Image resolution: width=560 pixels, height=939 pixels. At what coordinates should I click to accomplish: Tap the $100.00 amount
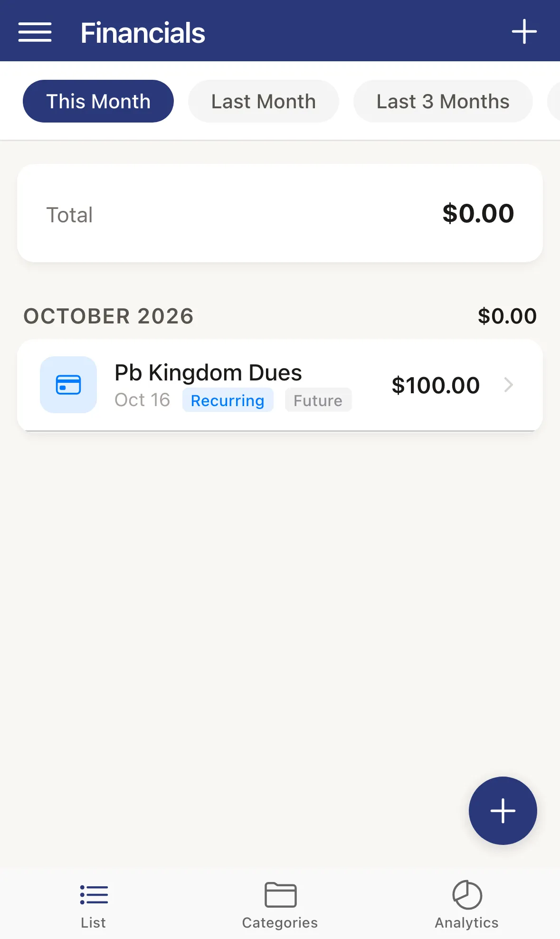coord(436,385)
